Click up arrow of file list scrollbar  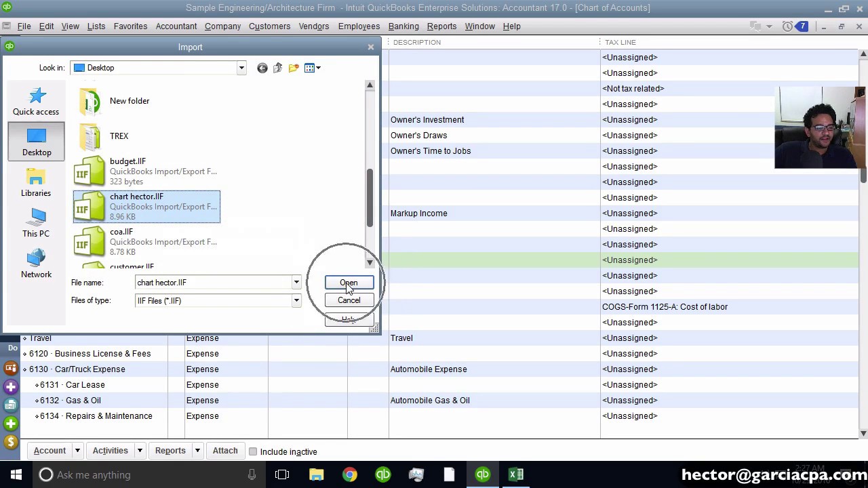pyautogui.click(x=370, y=85)
